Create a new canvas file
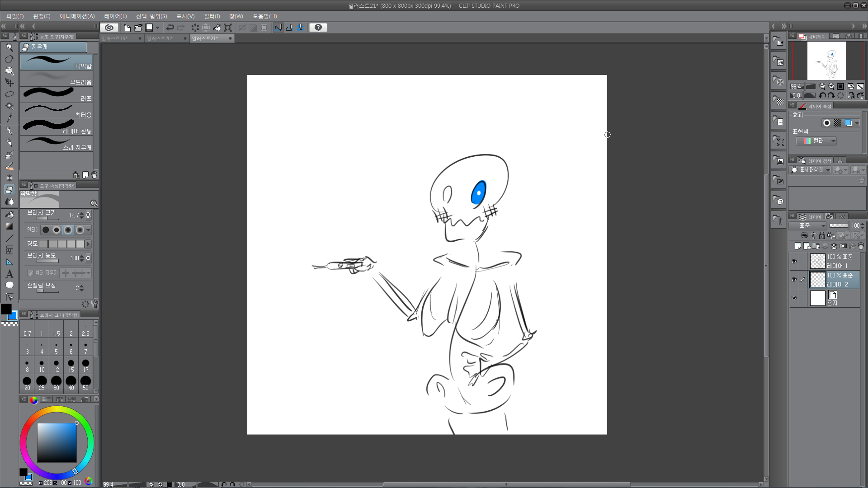 [127, 28]
